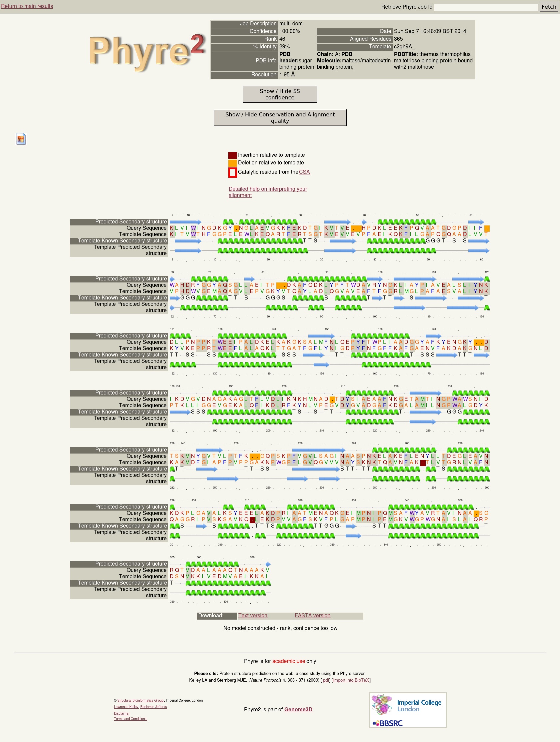
Task: Open the Structural Bioinformatics Group link
Action: coord(140,700)
